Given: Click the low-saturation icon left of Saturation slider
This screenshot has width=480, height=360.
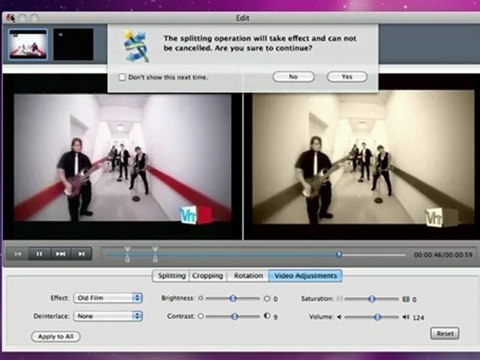Looking at the screenshot, I should pyautogui.click(x=339, y=299).
